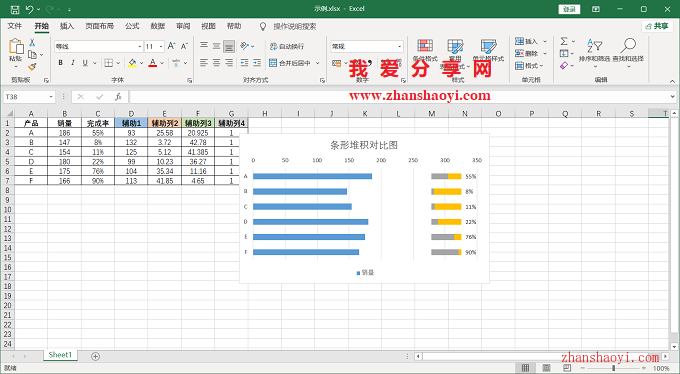Select the Sheet1 tab
Screen dimensions: 680x374
[x=60, y=355]
